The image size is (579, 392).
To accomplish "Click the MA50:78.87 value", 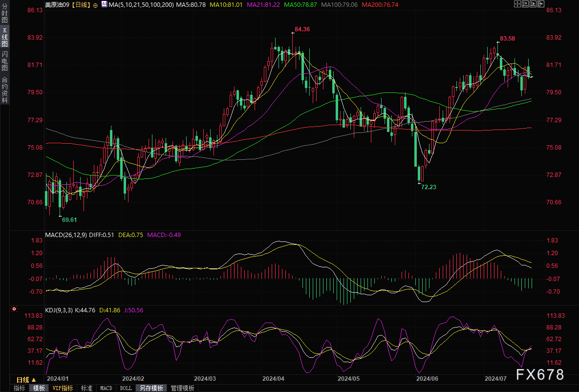I will tap(300, 5).
